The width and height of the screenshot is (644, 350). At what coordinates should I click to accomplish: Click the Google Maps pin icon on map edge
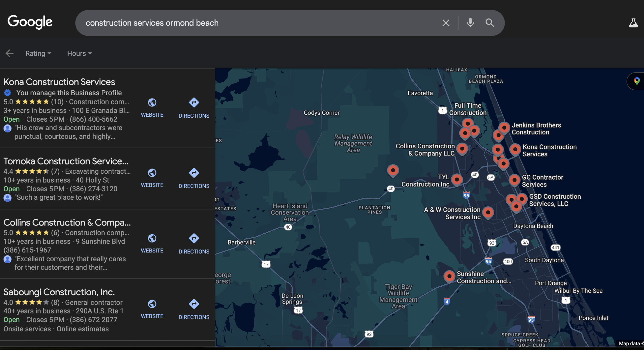[637, 81]
